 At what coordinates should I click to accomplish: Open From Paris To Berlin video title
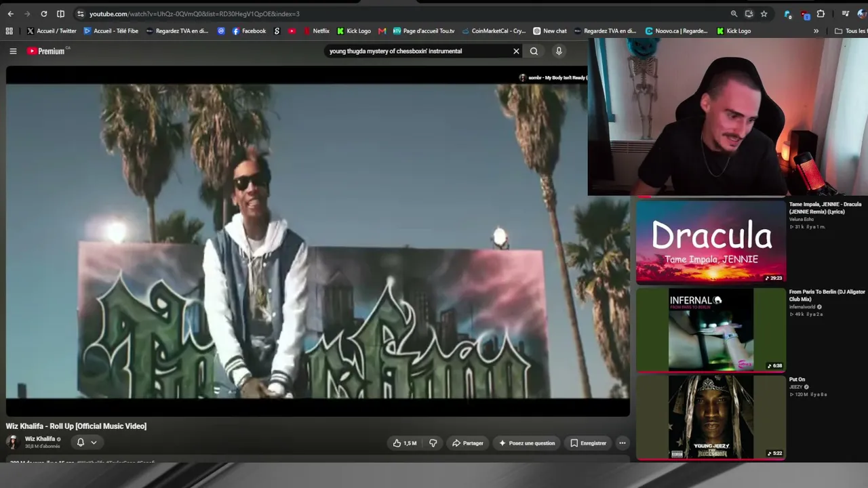click(827, 296)
